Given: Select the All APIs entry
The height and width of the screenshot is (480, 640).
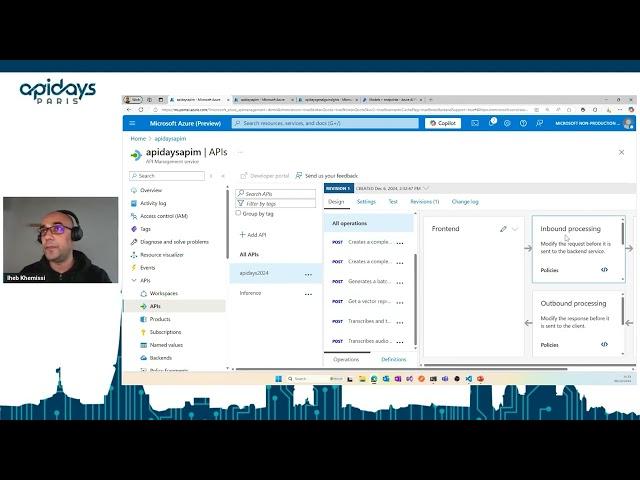Looking at the screenshot, I should (249, 254).
